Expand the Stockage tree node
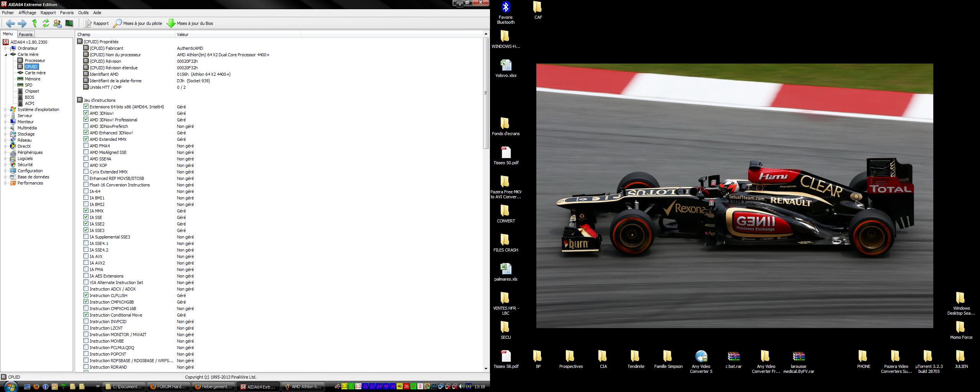This screenshot has width=980, height=392. [x=6, y=134]
